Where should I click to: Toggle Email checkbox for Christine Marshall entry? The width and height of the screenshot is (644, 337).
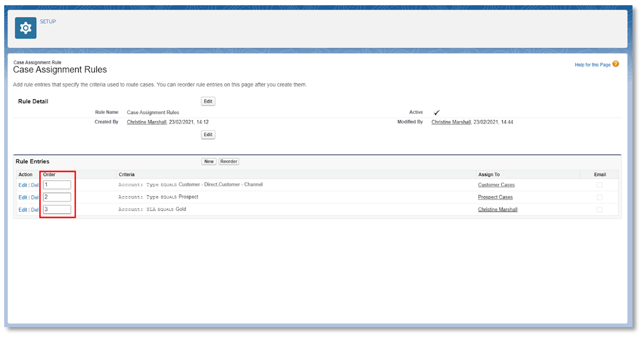600,210
